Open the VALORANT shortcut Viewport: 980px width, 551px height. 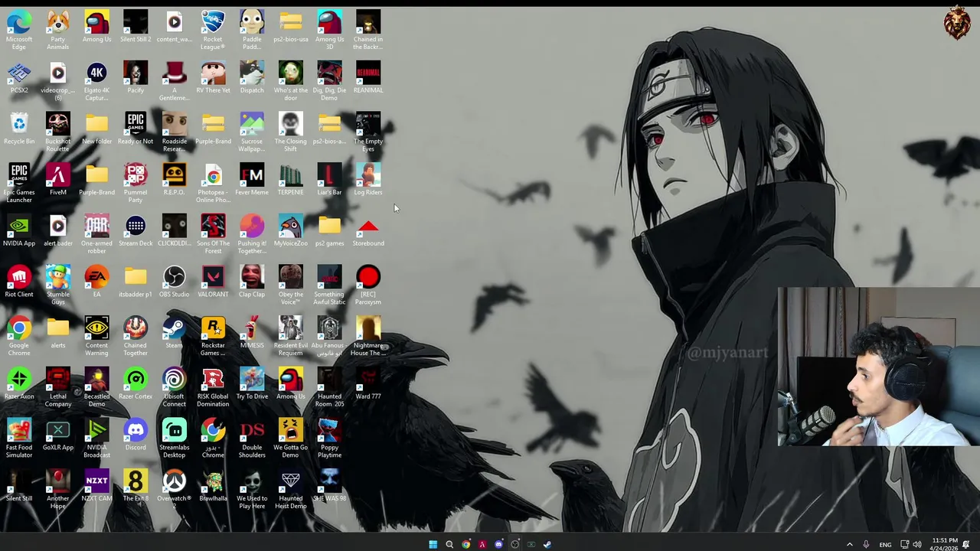213,282
